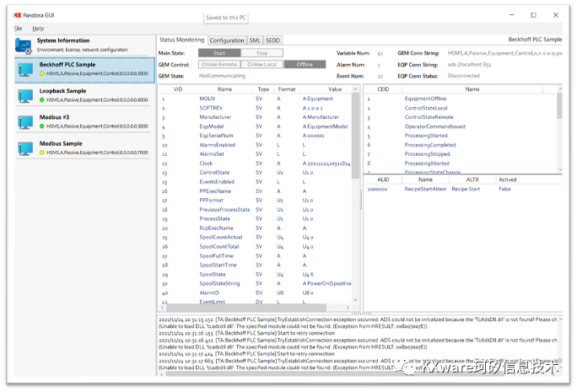
Task: Click the Pandora GUI logo icon
Action: click(18, 15)
